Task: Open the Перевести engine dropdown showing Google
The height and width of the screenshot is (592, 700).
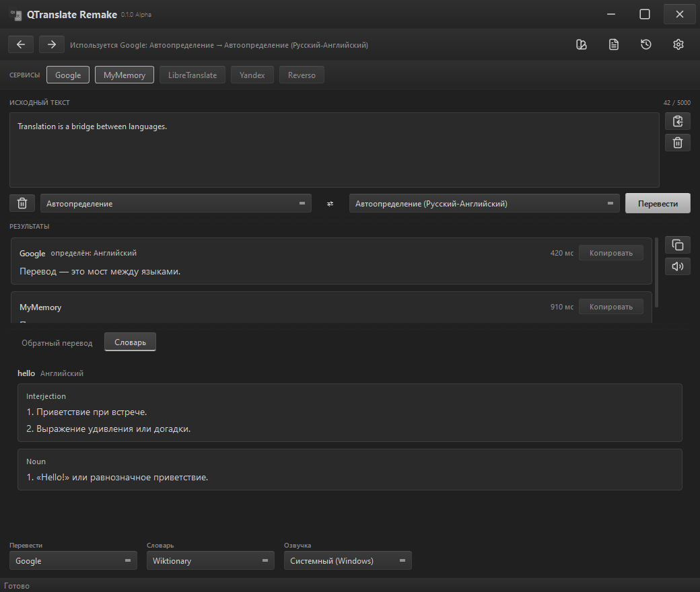Action: click(73, 561)
